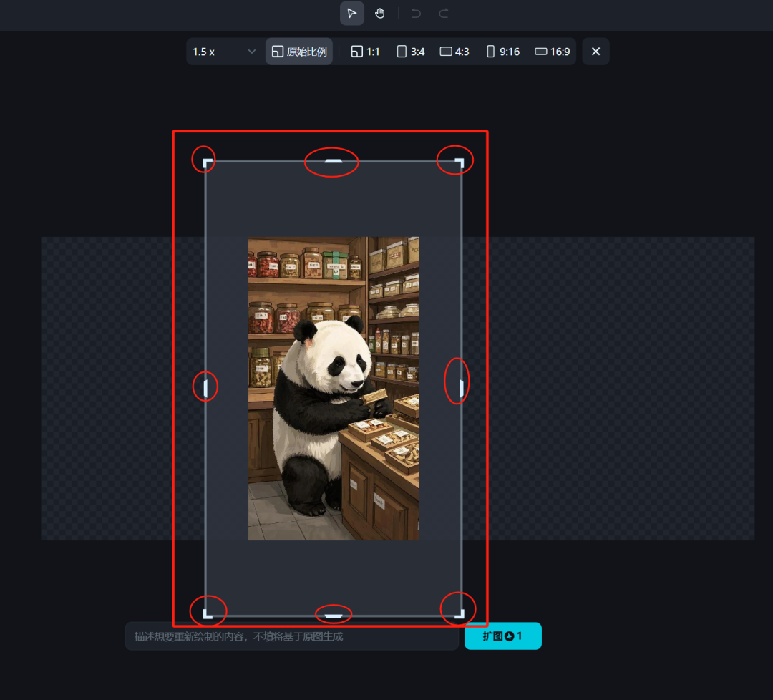
Task: Exit expand mode with the X button
Action: pos(595,51)
